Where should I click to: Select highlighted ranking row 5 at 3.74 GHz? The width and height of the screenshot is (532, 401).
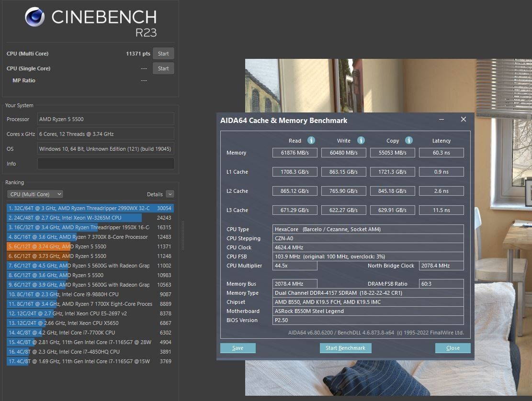90,246
